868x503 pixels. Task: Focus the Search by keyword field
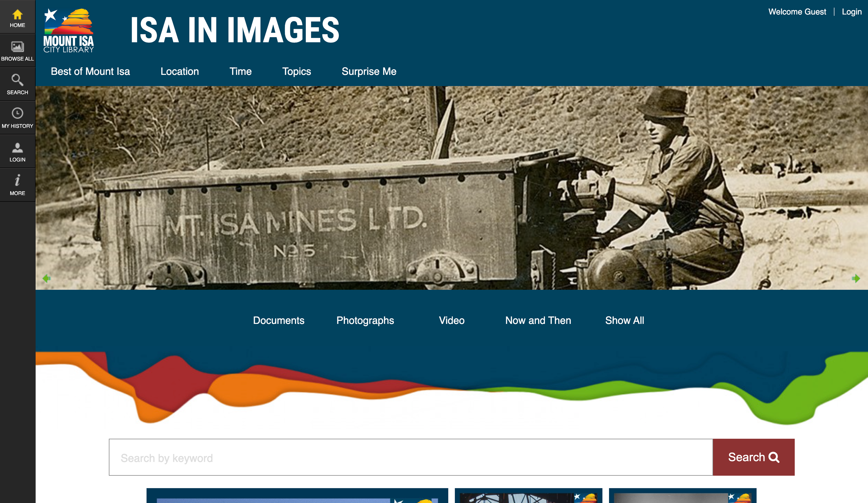411,457
